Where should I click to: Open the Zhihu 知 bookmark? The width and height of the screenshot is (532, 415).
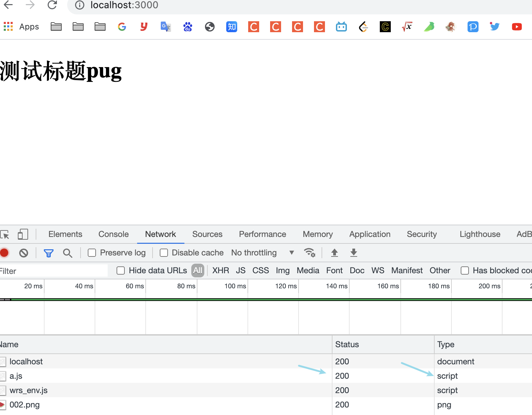(x=232, y=26)
